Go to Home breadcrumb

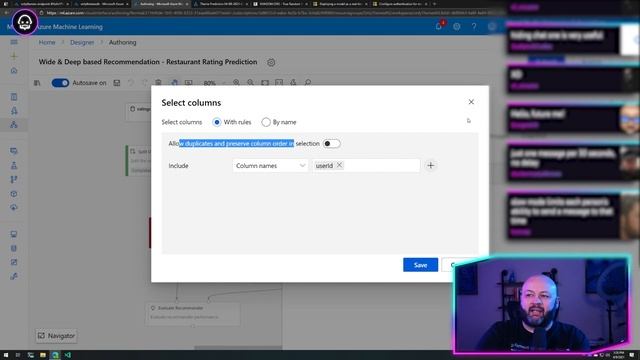point(47,42)
